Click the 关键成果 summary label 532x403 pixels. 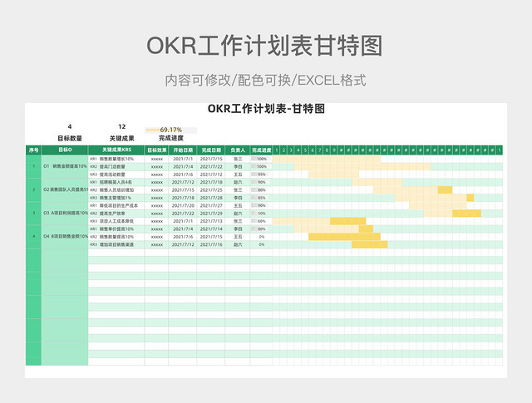point(122,139)
